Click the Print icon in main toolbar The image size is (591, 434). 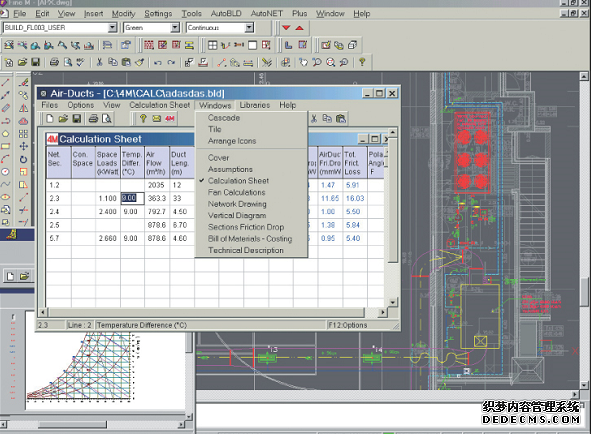coord(54,62)
